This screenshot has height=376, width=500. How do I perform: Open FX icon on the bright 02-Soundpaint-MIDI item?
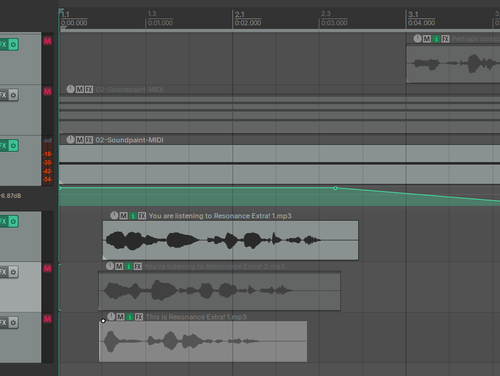[89, 140]
